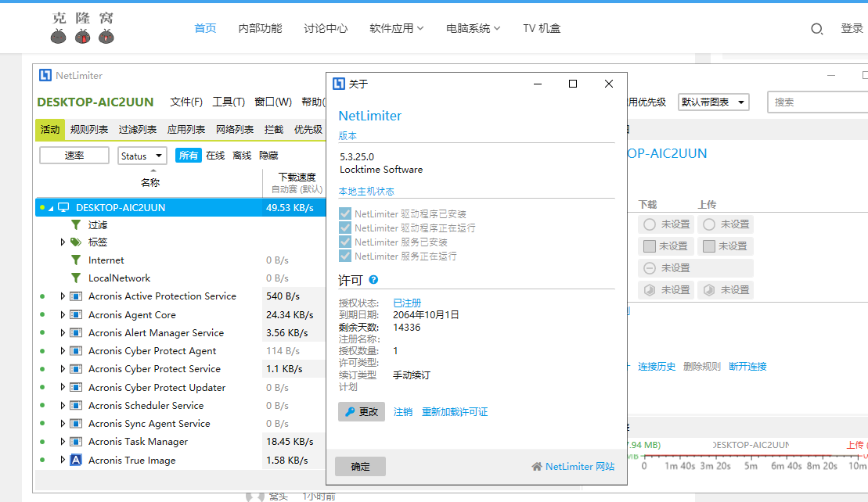Click the traffic chart timeline axis
This screenshot has height=502, width=868.
(751, 465)
